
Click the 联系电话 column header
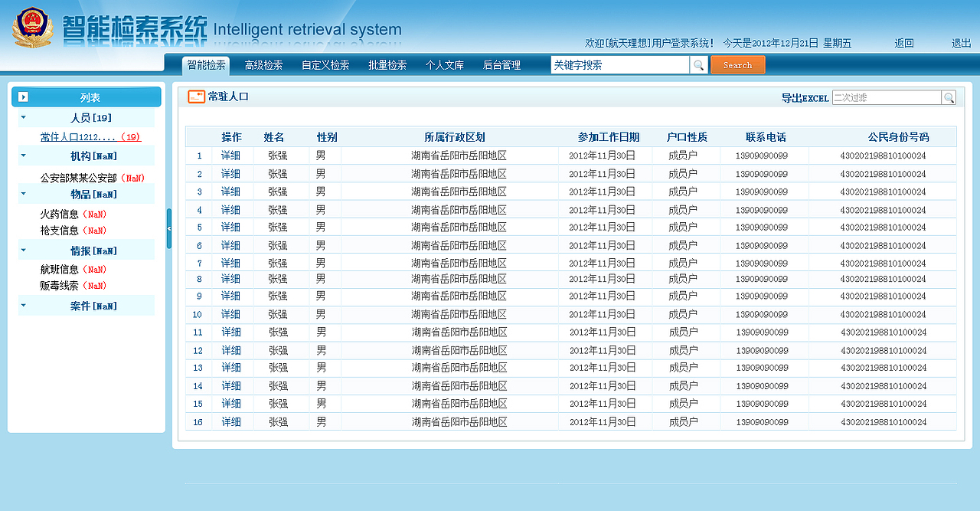point(766,137)
